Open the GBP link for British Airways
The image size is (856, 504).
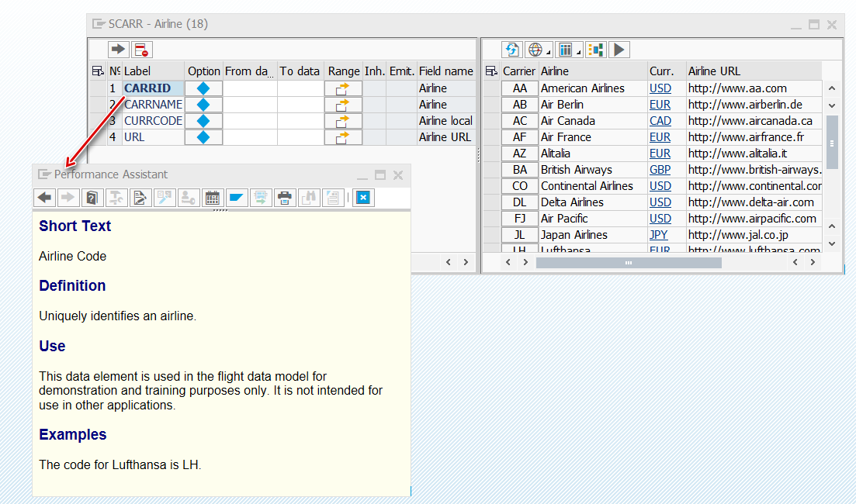pos(660,170)
